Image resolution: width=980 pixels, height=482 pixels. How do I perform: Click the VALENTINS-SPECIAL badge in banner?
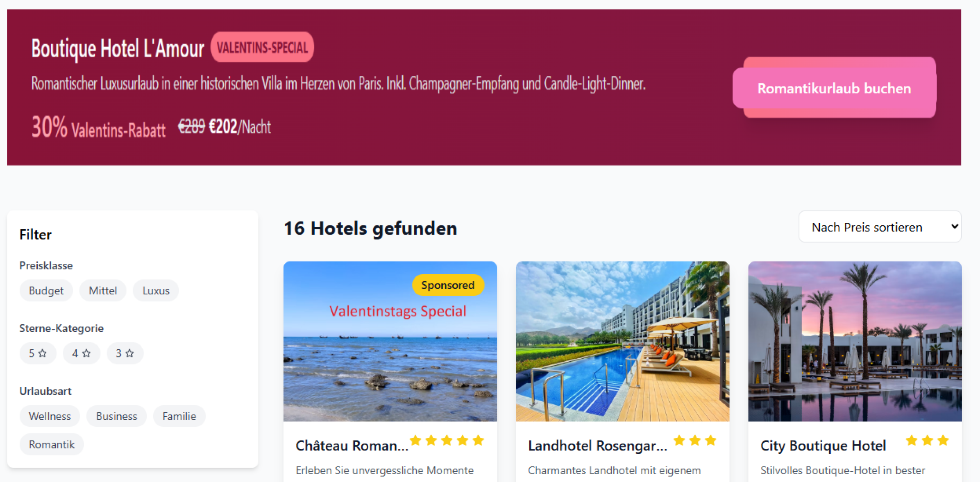(262, 47)
